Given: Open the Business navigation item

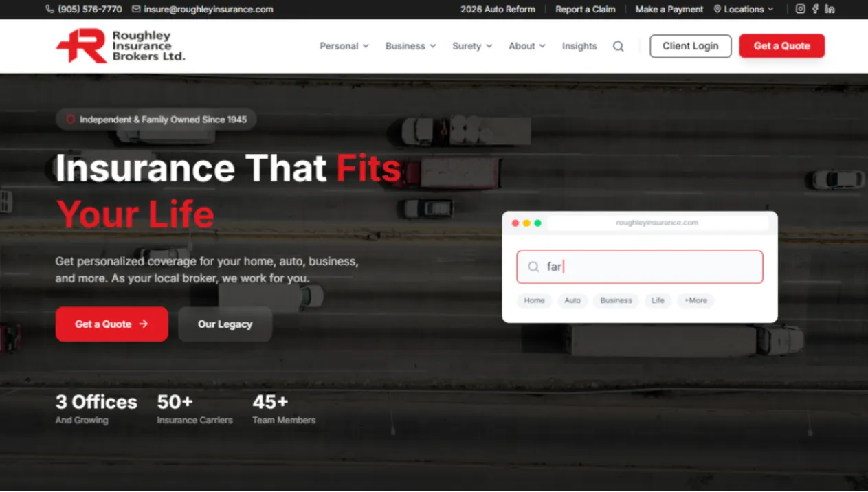Looking at the screenshot, I should (405, 46).
